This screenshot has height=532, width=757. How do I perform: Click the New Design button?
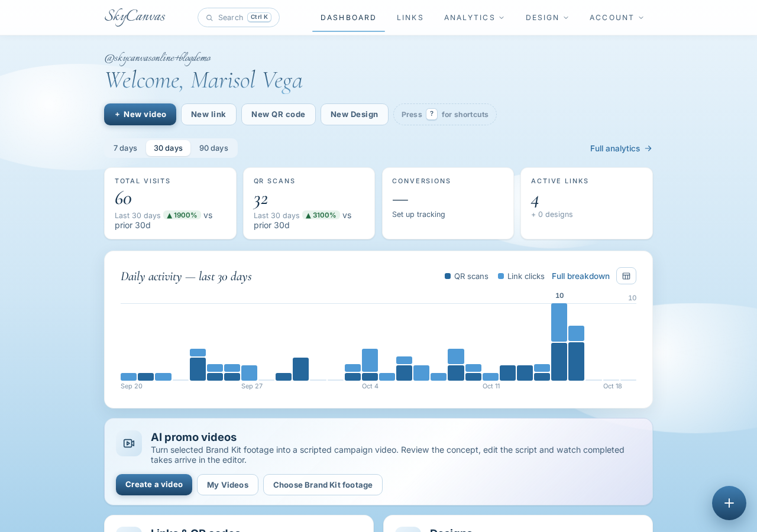pos(354,115)
